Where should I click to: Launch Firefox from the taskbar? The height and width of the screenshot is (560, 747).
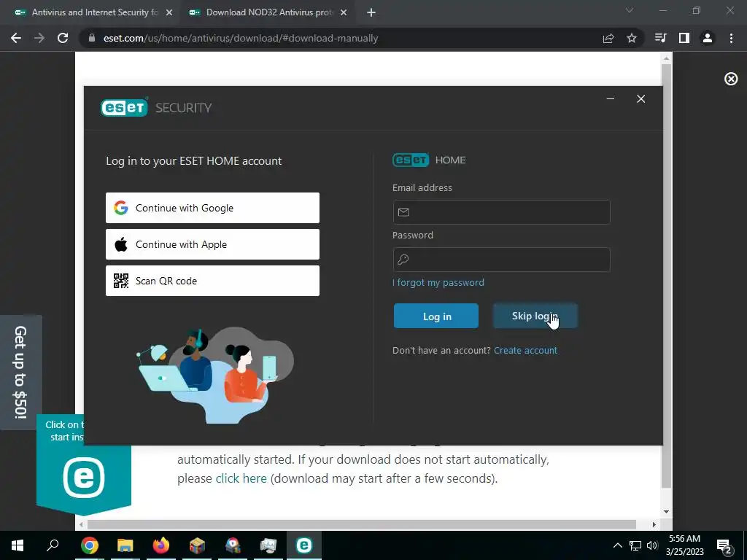pos(161,545)
